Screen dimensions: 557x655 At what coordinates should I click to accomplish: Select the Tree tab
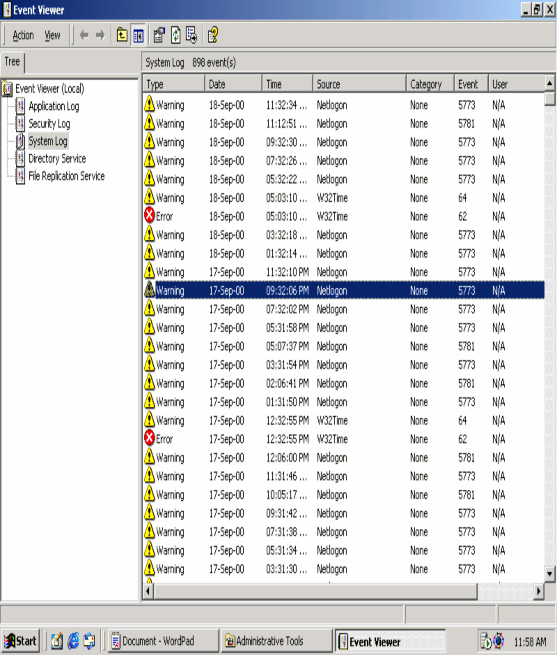(x=13, y=62)
